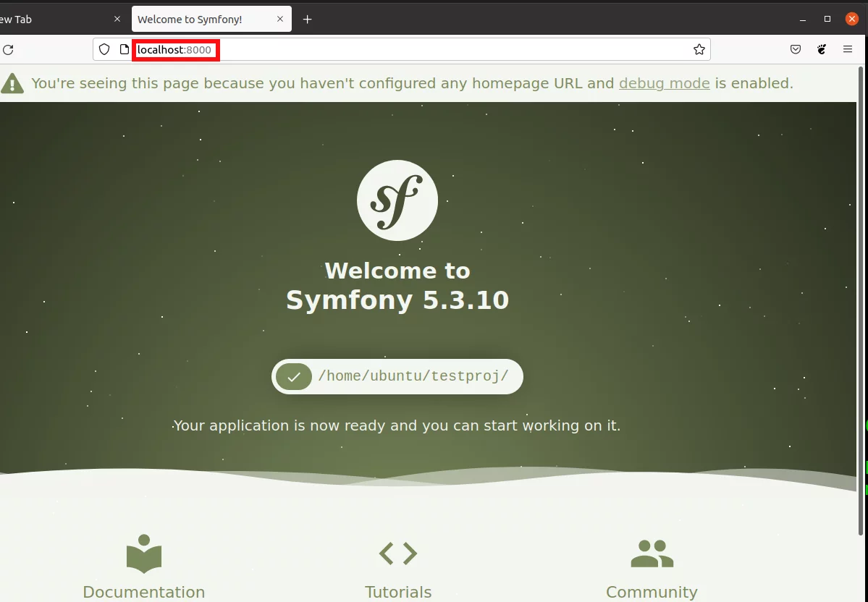The height and width of the screenshot is (602, 868).
Task: Click the GNOME foot extension icon
Action: pos(822,49)
